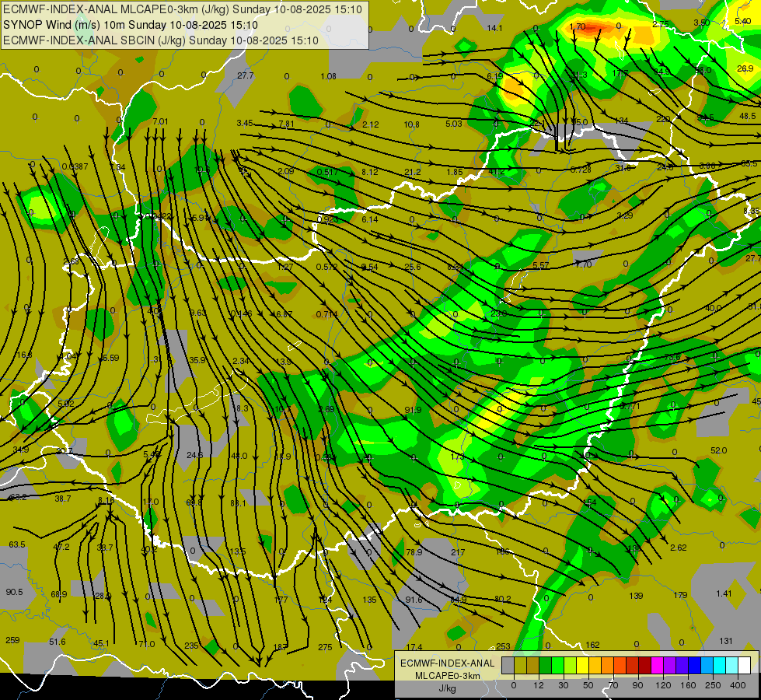Select the orange swatch left of 70
This screenshot has width=761, height=700.
coord(608,665)
